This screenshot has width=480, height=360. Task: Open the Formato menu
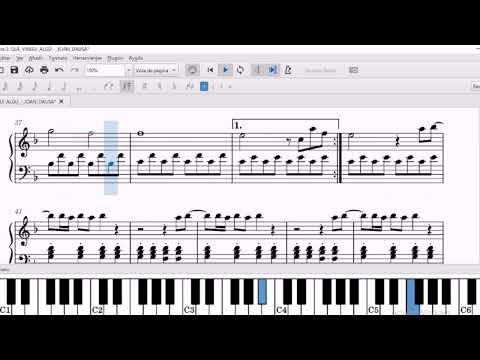(58, 58)
